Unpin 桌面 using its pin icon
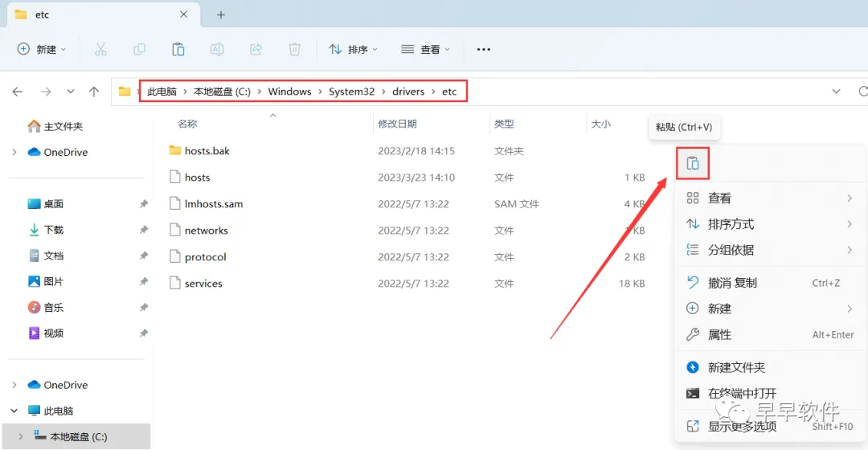The width and height of the screenshot is (868, 450). [x=144, y=203]
